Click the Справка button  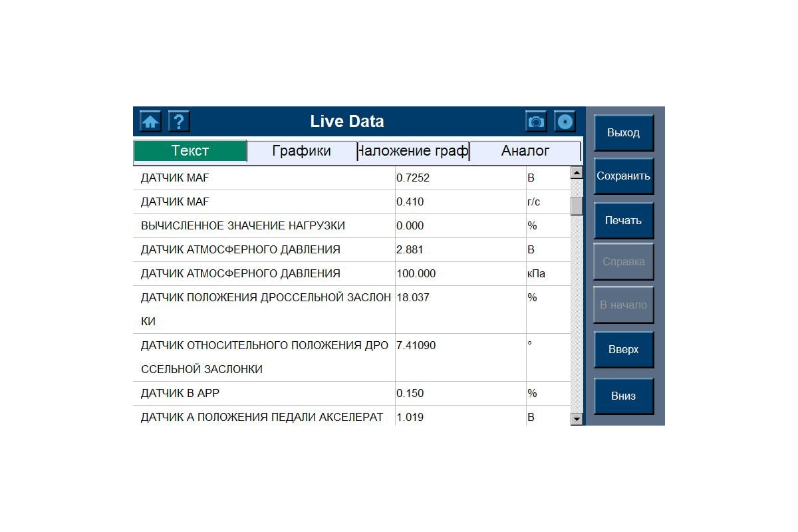(x=624, y=261)
